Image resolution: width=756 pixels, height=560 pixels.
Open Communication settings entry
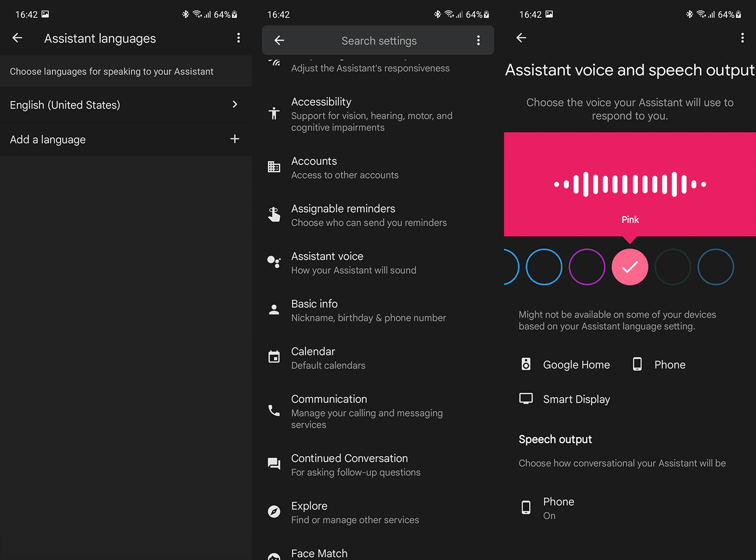click(x=378, y=412)
